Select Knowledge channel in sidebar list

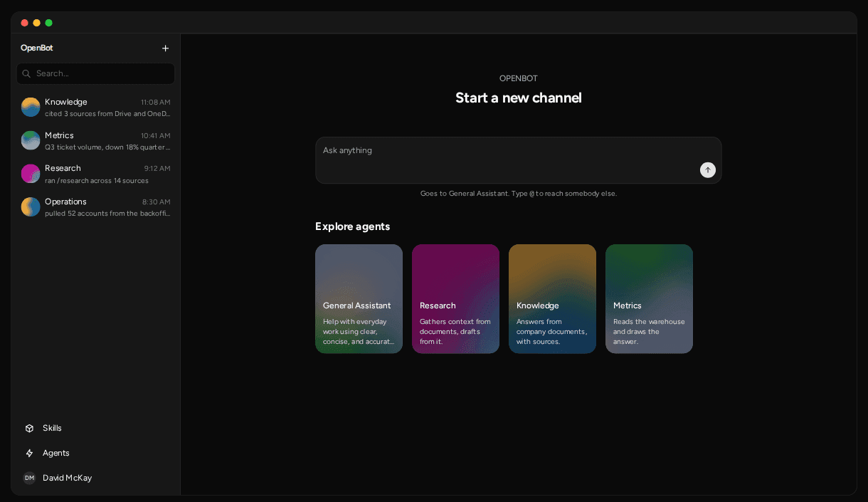click(x=95, y=108)
